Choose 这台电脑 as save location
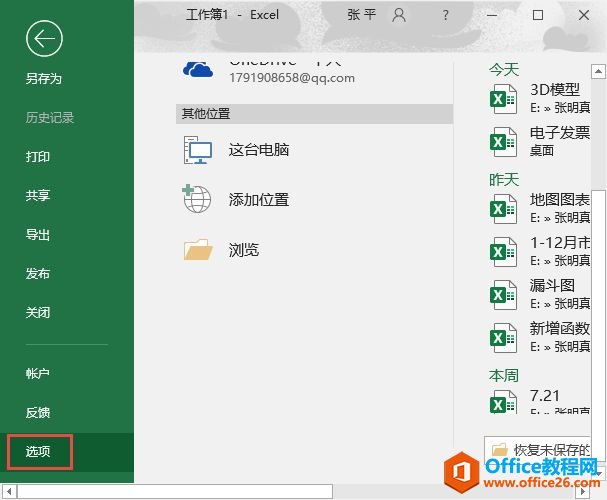The image size is (607, 500). click(259, 150)
